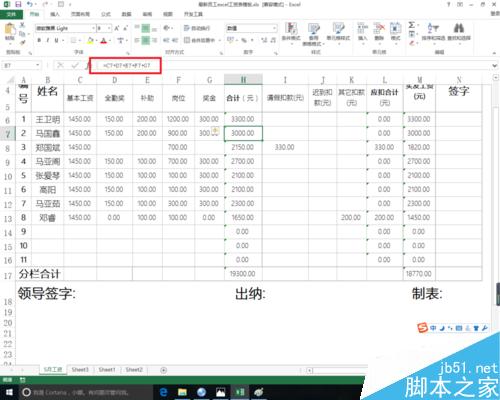The height and width of the screenshot is (400, 500).
Task: Select cell H8 showing 2150.00
Action: pos(243,147)
